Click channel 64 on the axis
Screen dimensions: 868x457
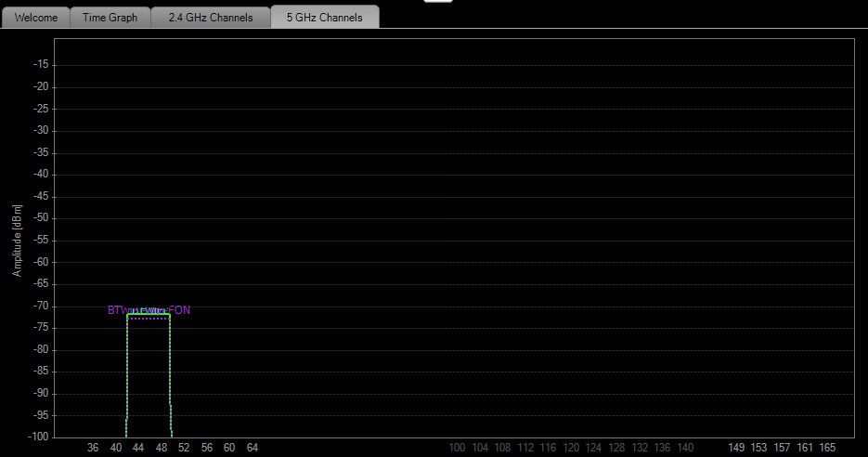[x=252, y=448]
